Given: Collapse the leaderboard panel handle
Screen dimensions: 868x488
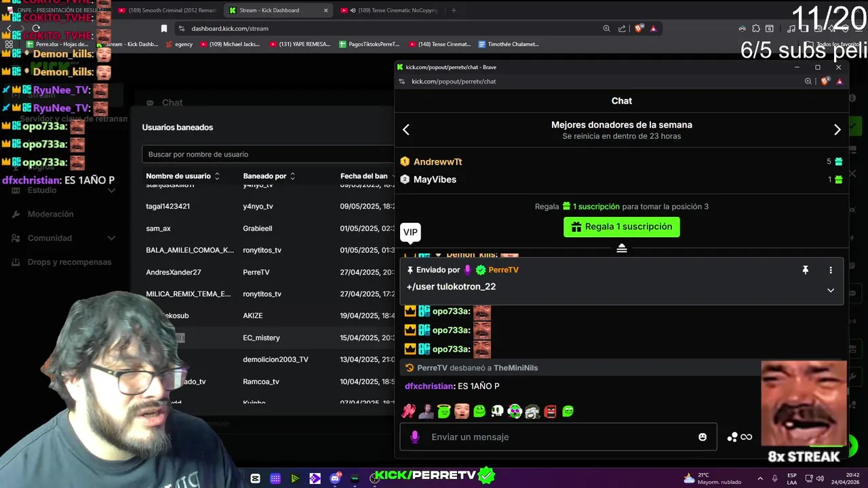Looking at the screenshot, I should (621, 248).
